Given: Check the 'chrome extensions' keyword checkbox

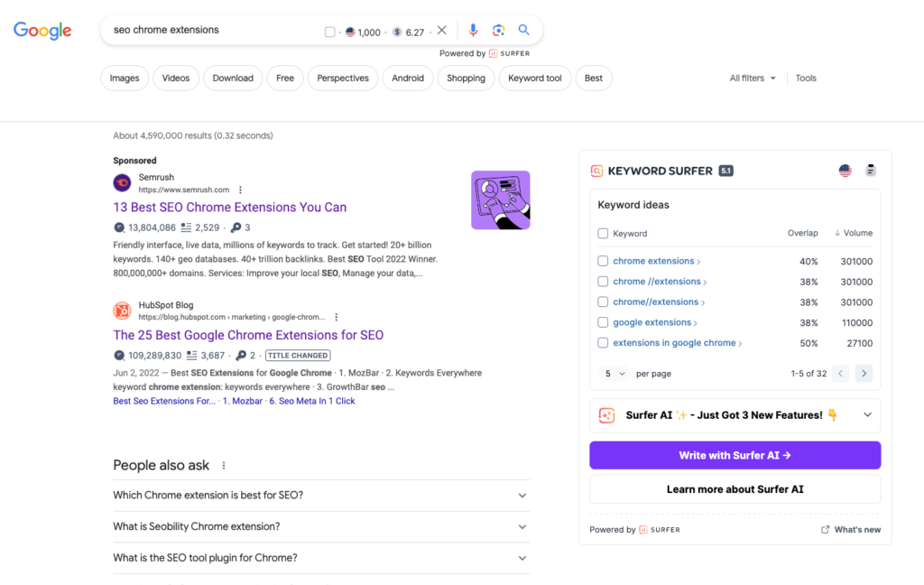Looking at the screenshot, I should (603, 261).
